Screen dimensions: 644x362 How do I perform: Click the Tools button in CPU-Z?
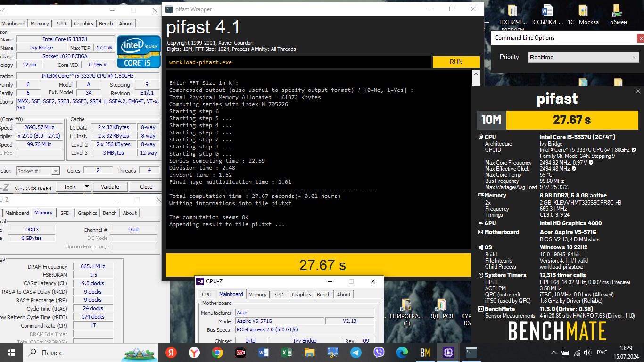(70, 187)
